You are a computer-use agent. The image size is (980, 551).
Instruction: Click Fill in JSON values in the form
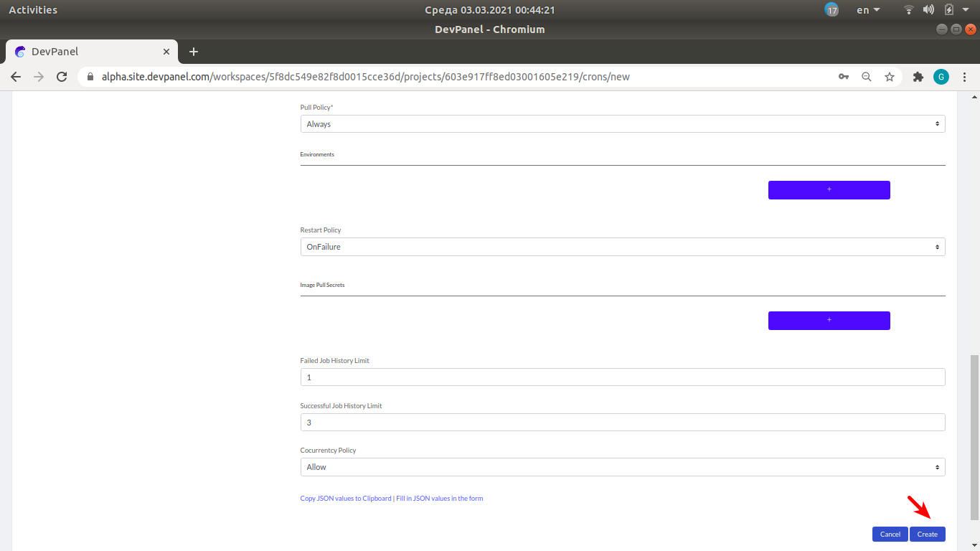440,498
